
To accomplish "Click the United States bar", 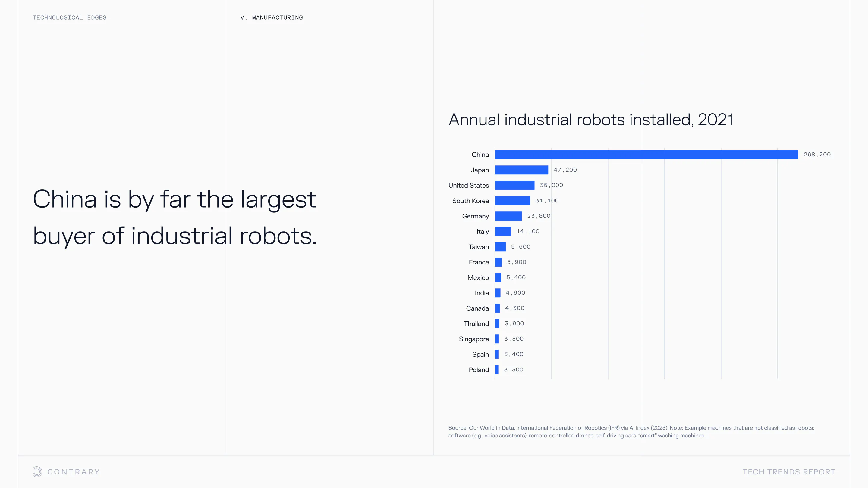I will (514, 185).
